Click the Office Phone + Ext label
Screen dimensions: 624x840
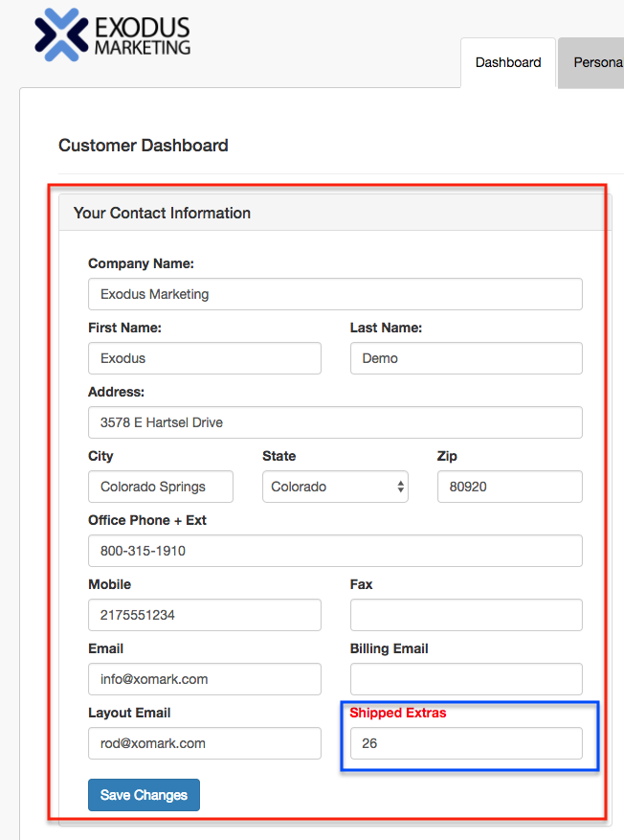pyautogui.click(x=147, y=520)
